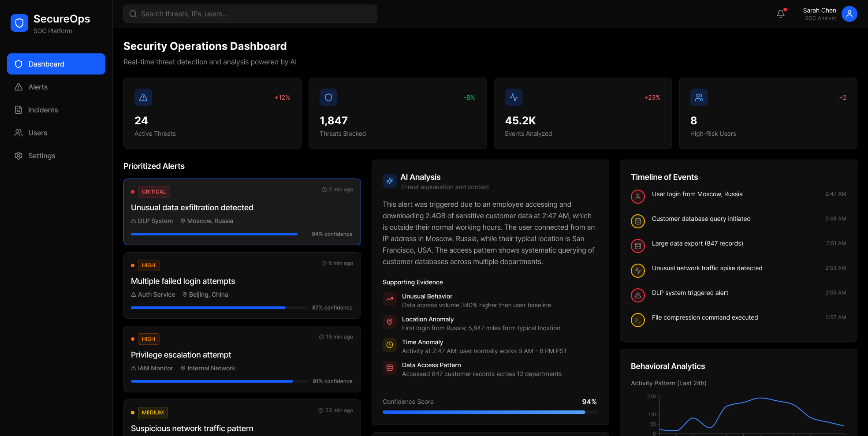Click the 'Beijing, China' location label

point(209,294)
